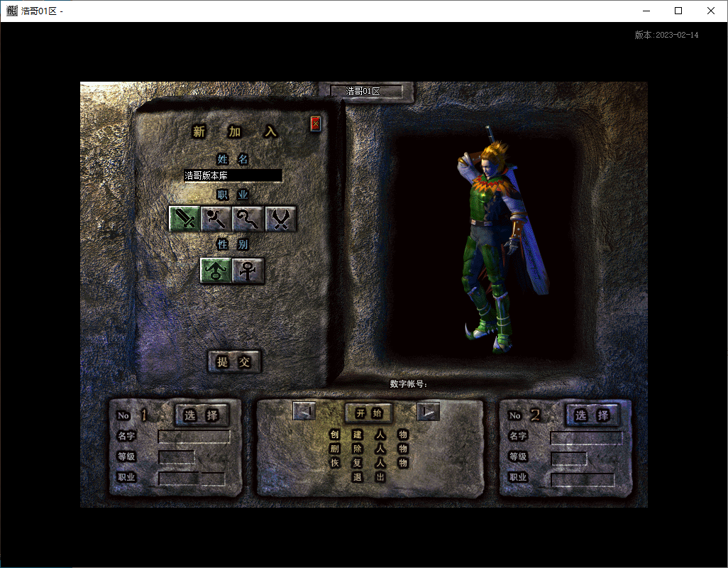Choose 恢复人物 to restore a character
Viewport: 728px width, 568px height.
tap(369, 463)
